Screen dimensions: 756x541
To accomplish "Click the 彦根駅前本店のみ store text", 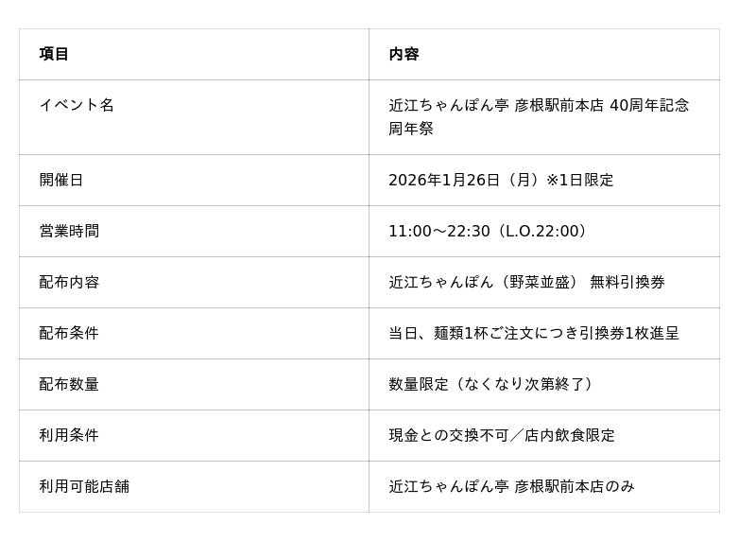I will coord(575,486).
